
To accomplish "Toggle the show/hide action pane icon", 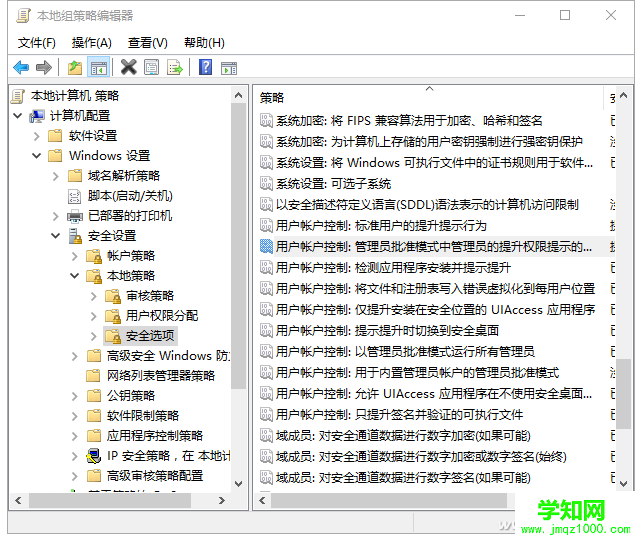I will (228, 68).
